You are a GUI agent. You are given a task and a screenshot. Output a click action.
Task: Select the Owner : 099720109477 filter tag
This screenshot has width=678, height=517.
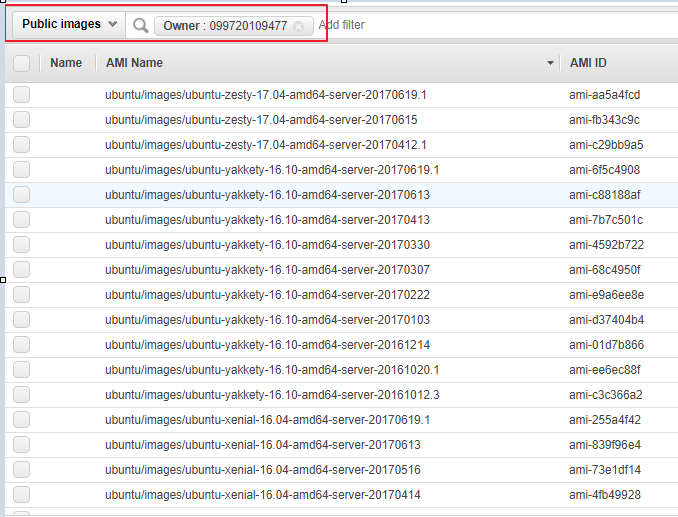[x=233, y=26]
